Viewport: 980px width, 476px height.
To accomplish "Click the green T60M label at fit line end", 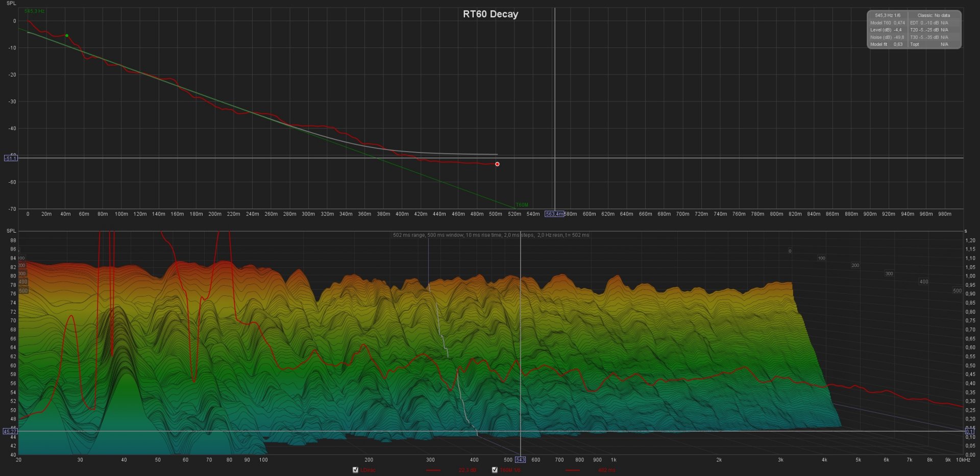I will [x=522, y=205].
